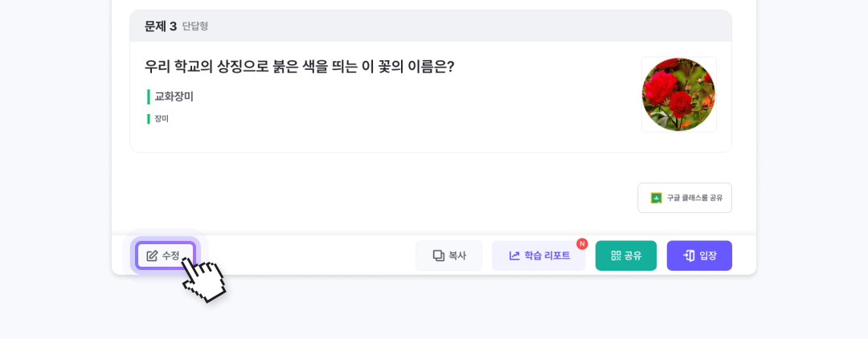The width and height of the screenshot is (868, 339).
Task: Click the Google Classroom icon
Action: [x=656, y=198]
